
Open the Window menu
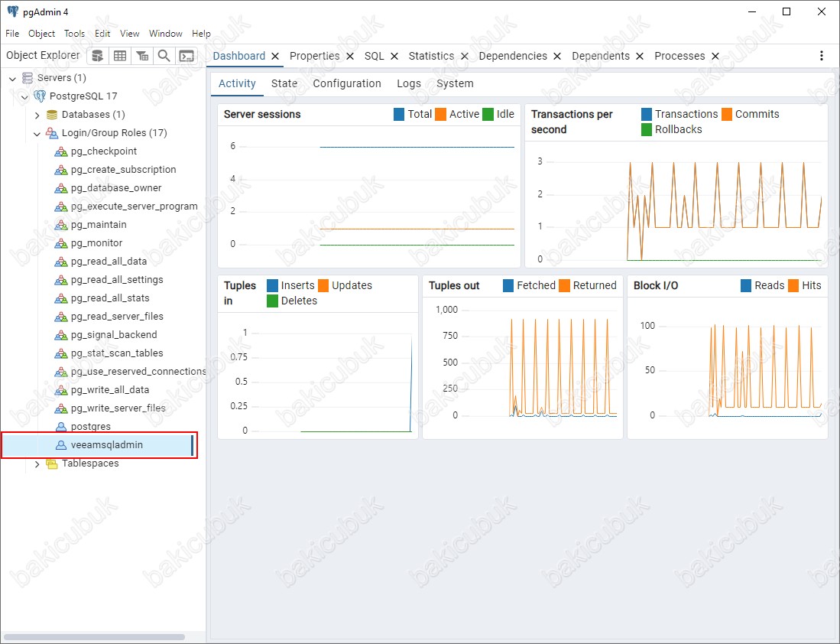click(x=166, y=33)
